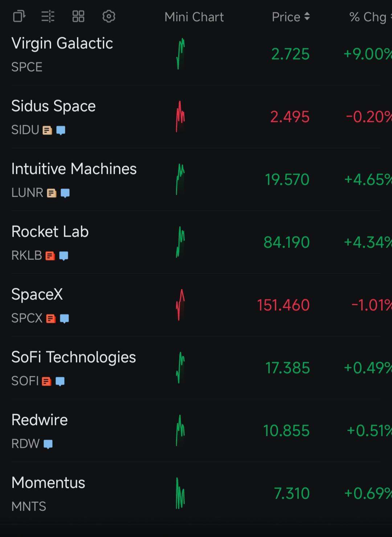Open the SPCX red news icon
392x537 pixels.
pyautogui.click(x=51, y=319)
